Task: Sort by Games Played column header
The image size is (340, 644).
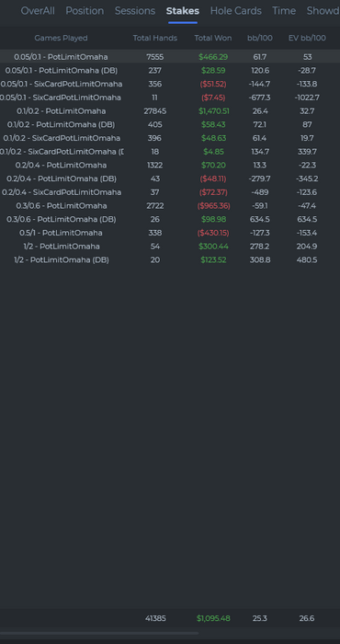Action: click(x=62, y=39)
